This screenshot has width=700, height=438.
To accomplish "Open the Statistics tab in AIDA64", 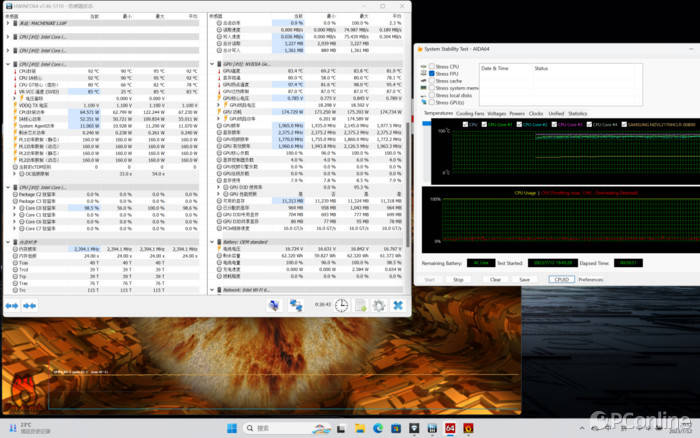I will point(578,113).
